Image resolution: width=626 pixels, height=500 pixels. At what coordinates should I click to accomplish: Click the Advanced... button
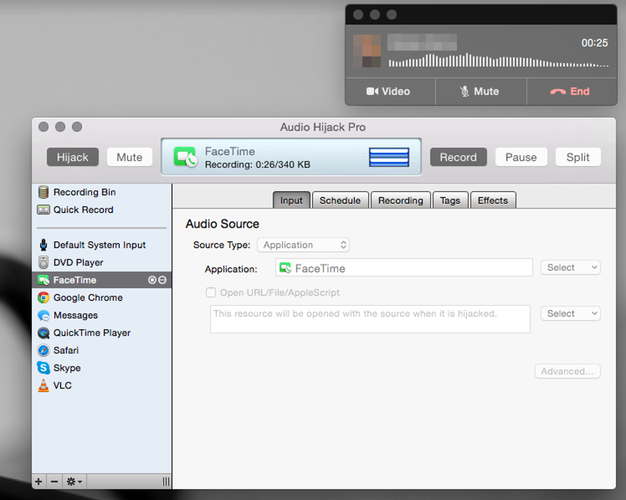pyautogui.click(x=567, y=371)
